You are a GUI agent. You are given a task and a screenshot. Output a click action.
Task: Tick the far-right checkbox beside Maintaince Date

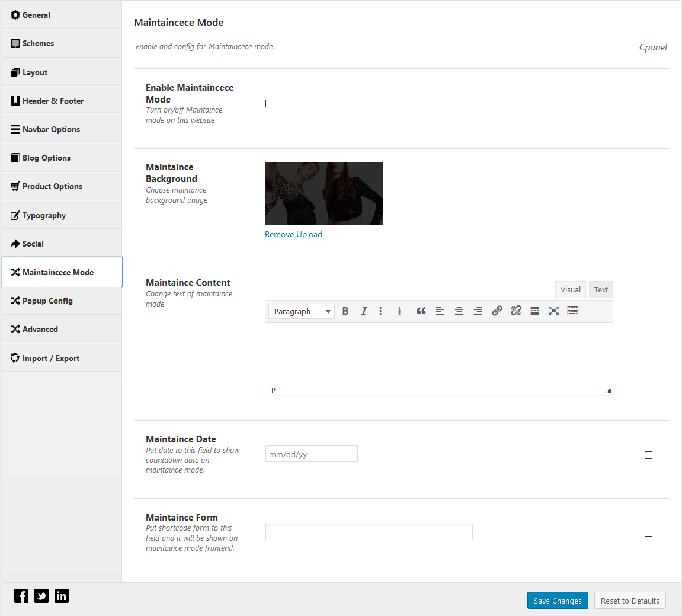pyautogui.click(x=648, y=455)
